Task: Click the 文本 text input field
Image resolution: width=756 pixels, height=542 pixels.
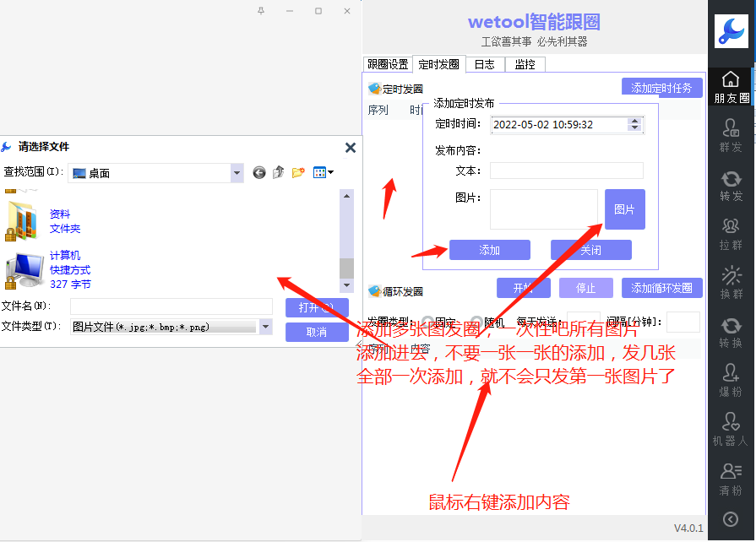Action: pos(566,171)
